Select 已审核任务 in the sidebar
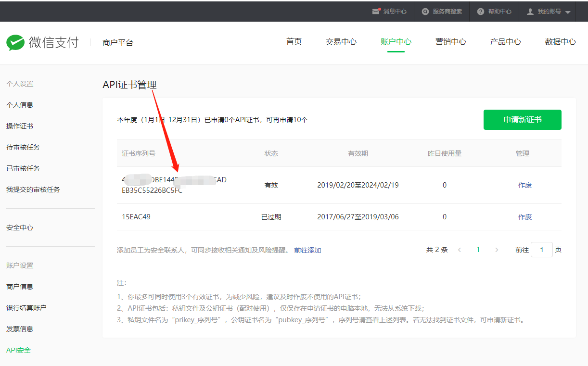 (23, 168)
